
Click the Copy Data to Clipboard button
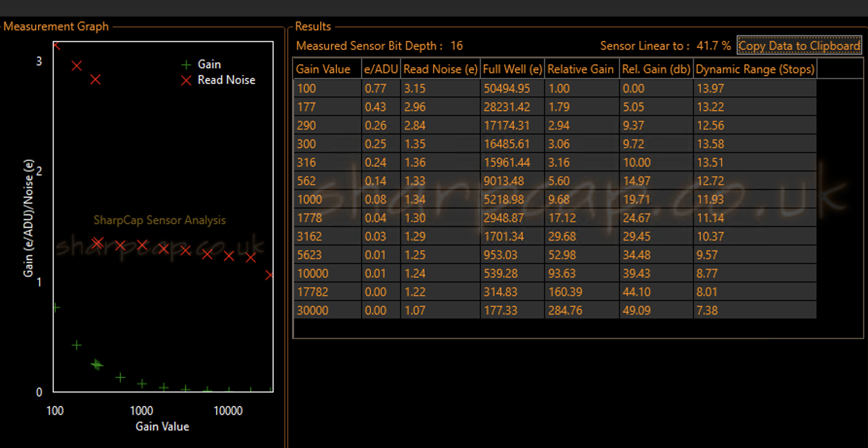799,46
